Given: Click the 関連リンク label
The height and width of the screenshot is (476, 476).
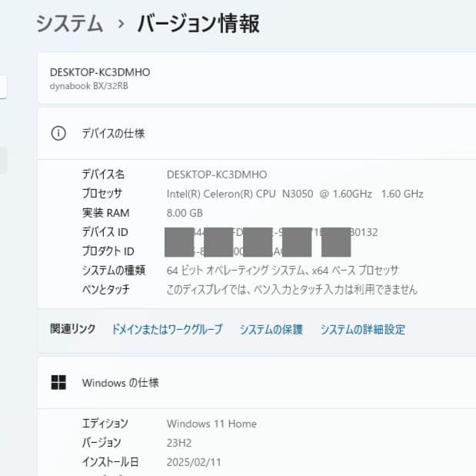Looking at the screenshot, I should coord(73,329).
